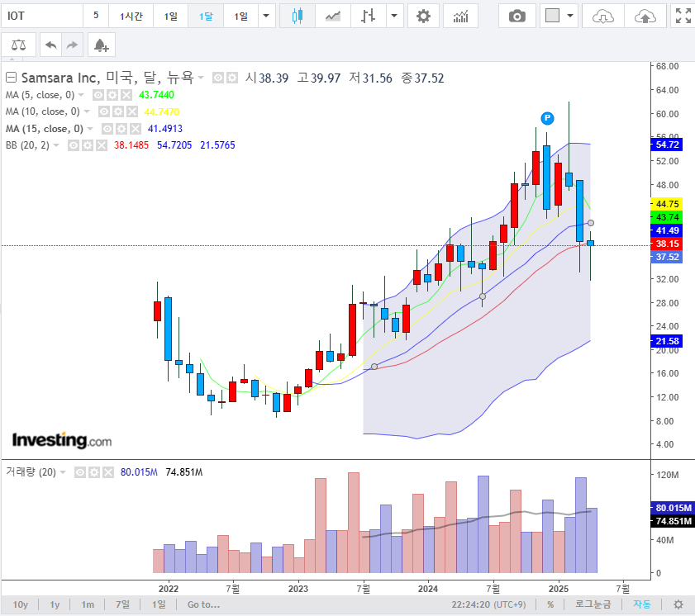Select the 1달 monthly interval
The height and width of the screenshot is (616, 695).
point(206,17)
